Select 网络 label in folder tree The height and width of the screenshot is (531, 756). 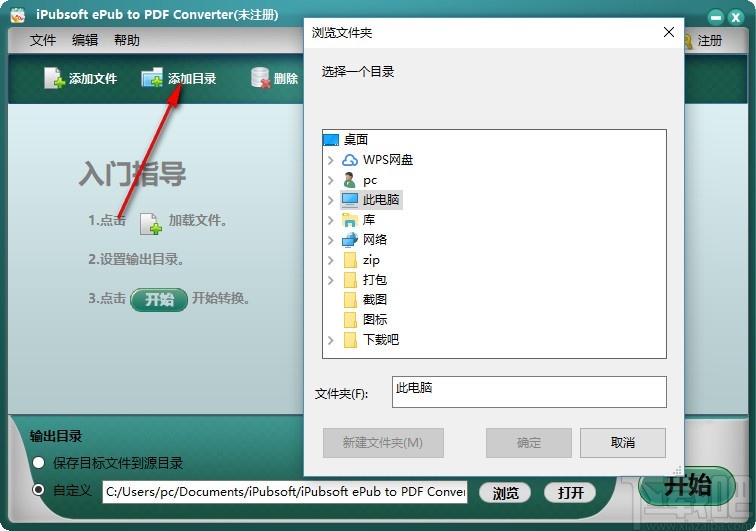[x=375, y=240]
